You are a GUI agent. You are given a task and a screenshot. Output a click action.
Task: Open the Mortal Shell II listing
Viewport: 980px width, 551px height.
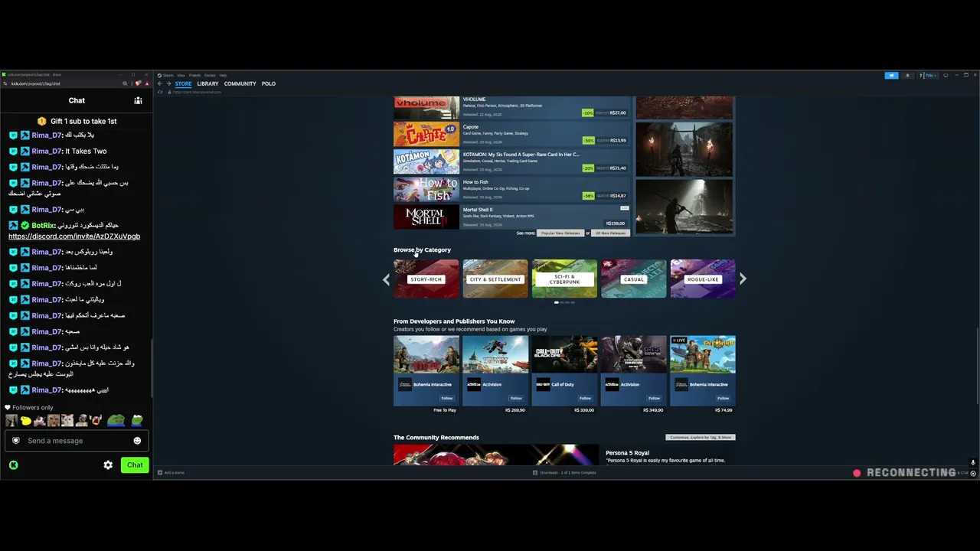click(511, 217)
